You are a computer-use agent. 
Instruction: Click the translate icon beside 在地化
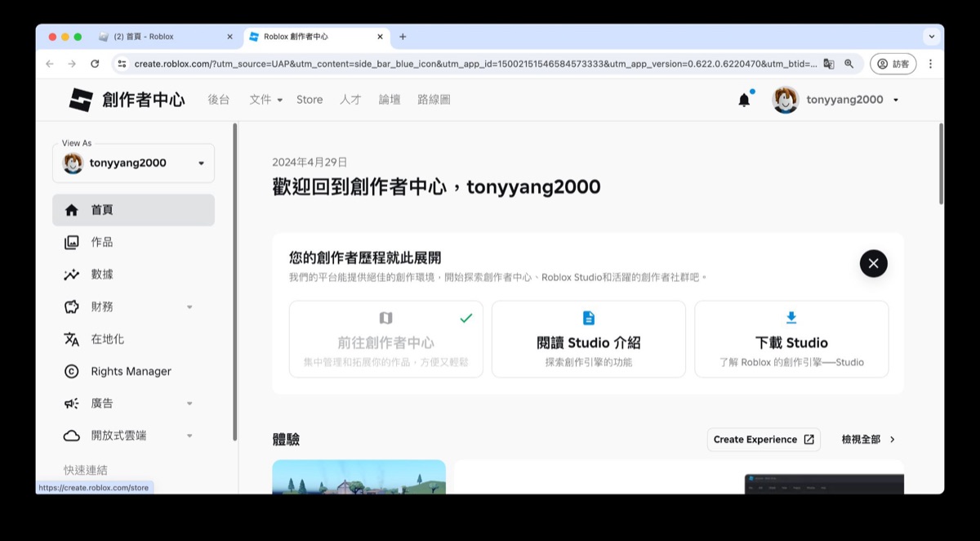[x=72, y=339]
